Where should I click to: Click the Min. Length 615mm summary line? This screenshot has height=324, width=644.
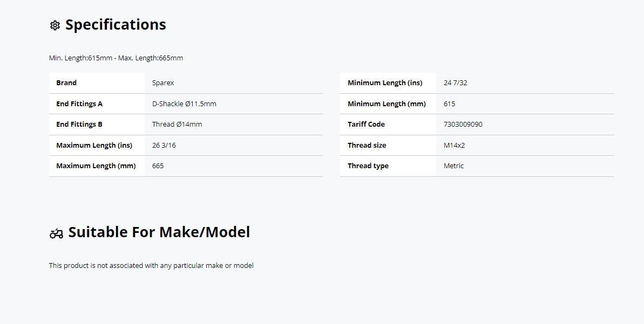(116, 58)
